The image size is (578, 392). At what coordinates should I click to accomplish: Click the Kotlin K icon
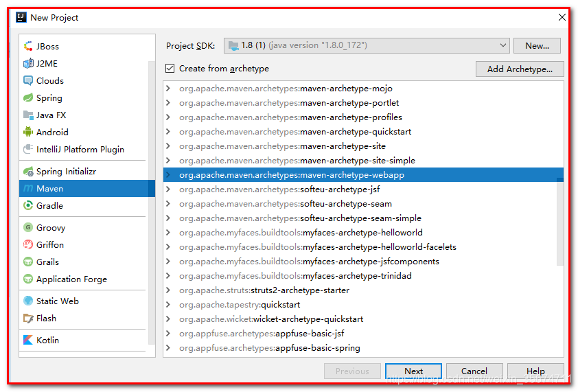pyautogui.click(x=28, y=340)
